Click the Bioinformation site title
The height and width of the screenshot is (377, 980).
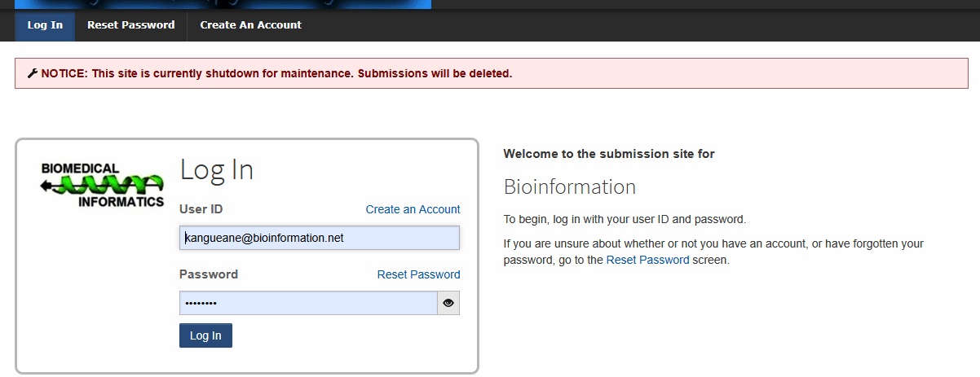tap(570, 186)
